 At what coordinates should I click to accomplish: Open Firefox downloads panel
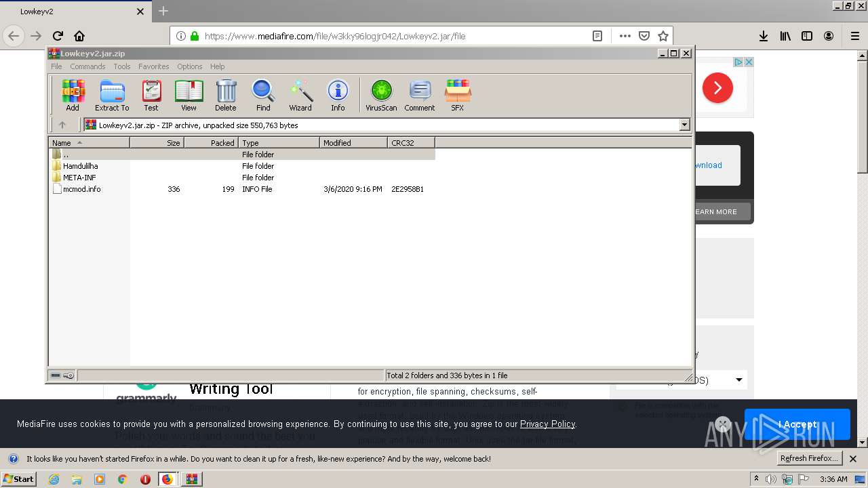(x=764, y=36)
